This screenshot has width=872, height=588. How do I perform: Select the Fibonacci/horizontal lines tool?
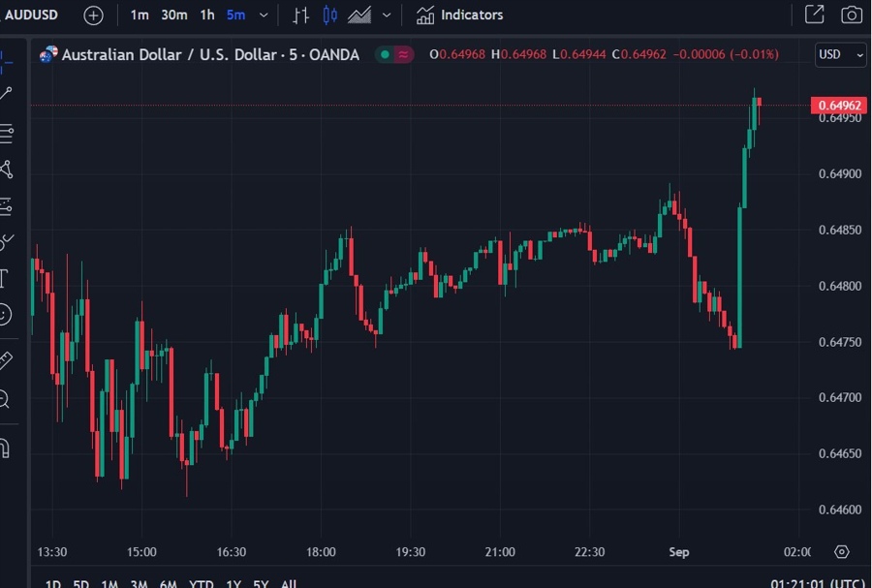[7, 134]
